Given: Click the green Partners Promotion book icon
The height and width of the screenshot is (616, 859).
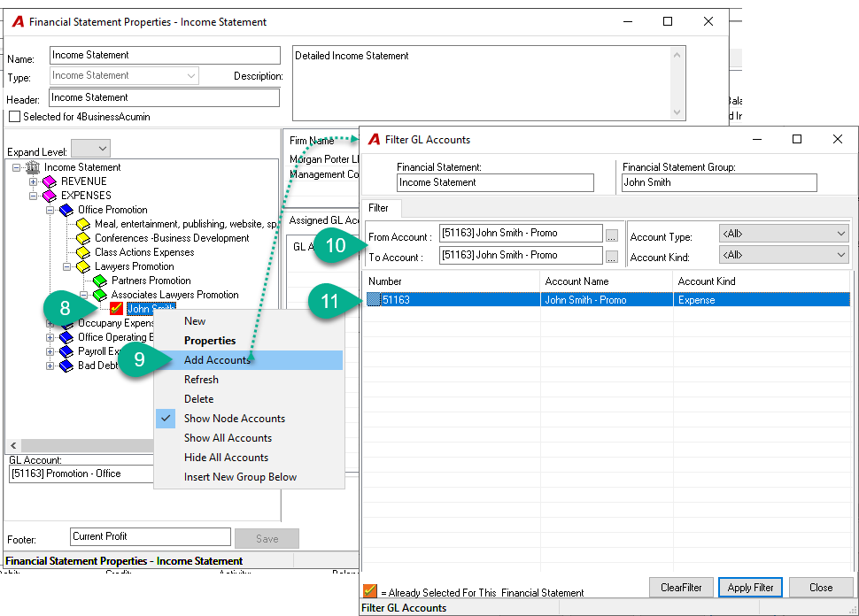Looking at the screenshot, I should point(100,281).
